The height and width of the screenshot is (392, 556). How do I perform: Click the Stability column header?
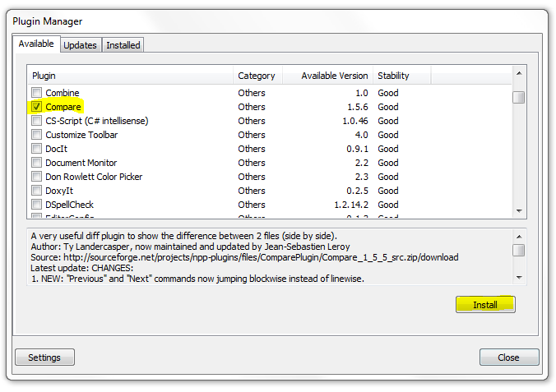pyautogui.click(x=401, y=76)
